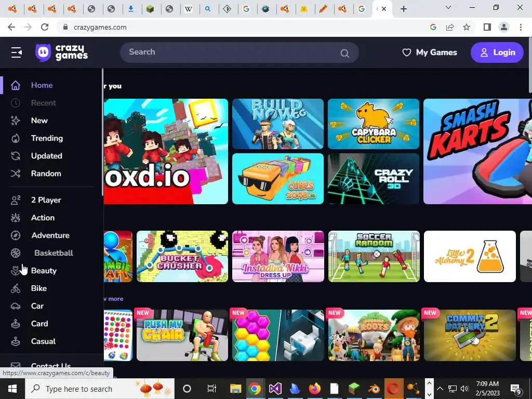Open the Casual category link
Viewport: 532px width, 399px height.
pyautogui.click(x=44, y=341)
